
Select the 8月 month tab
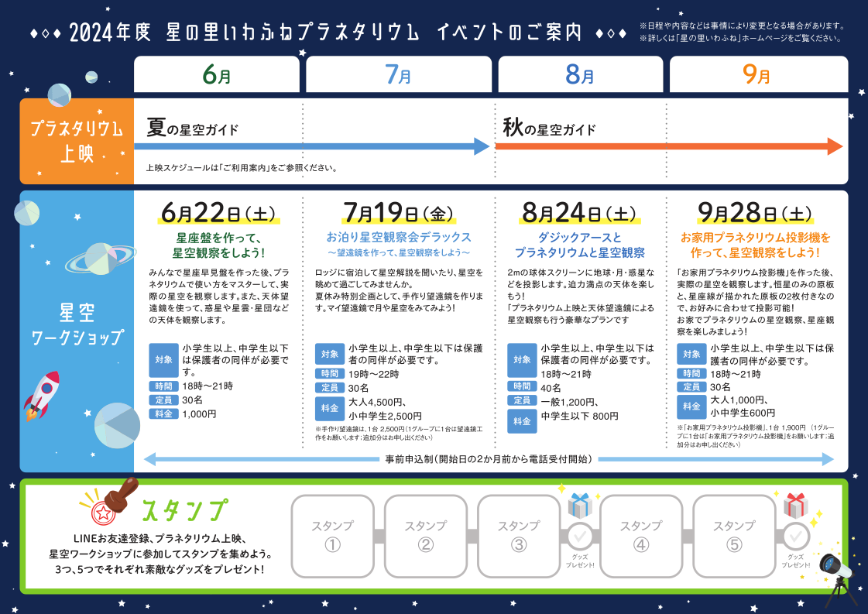[580, 75]
